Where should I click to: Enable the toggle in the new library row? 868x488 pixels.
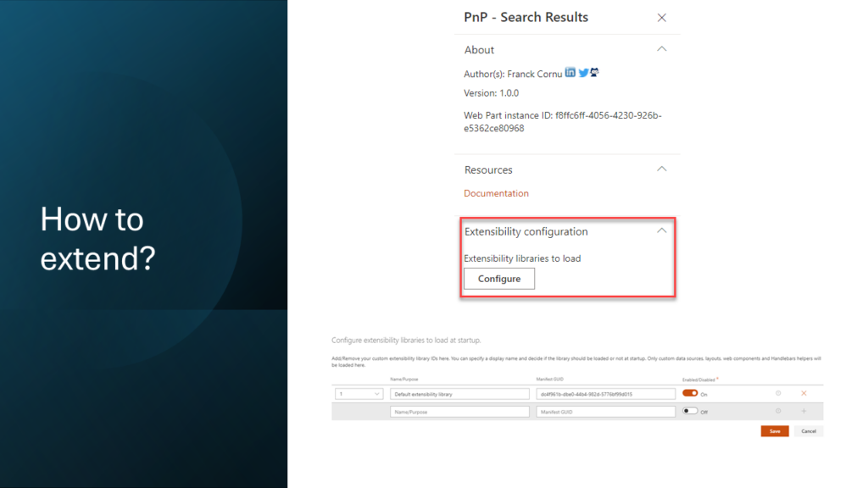[690, 411]
